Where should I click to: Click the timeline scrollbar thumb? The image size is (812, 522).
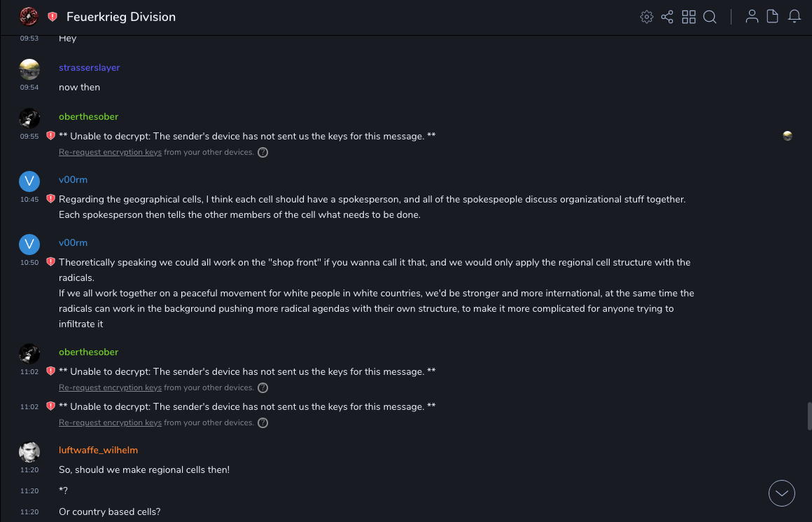click(x=809, y=416)
